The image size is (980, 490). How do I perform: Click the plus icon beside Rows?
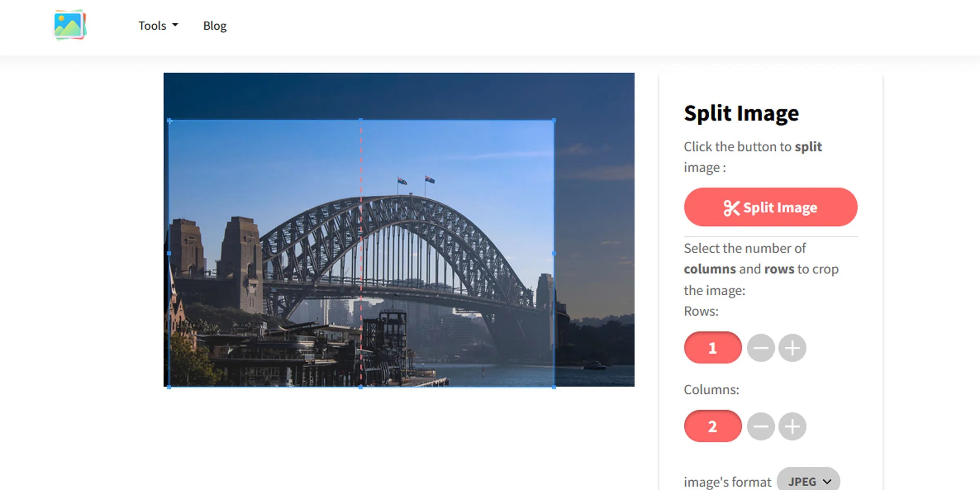point(792,347)
